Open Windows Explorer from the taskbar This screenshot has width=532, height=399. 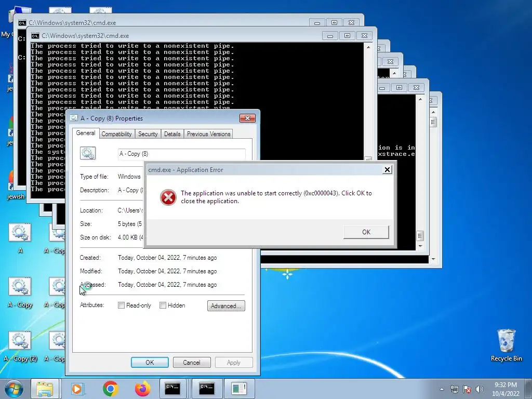[x=45, y=389]
